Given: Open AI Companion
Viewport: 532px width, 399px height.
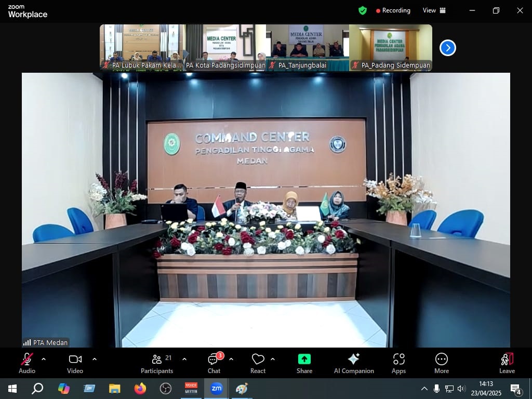Looking at the screenshot, I should coord(354,363).
